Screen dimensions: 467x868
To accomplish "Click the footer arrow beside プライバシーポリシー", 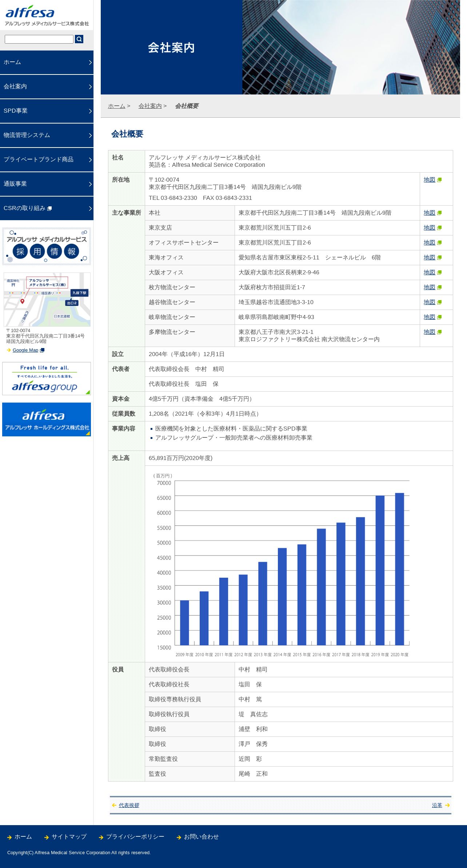I will click(x=101, y=837).
